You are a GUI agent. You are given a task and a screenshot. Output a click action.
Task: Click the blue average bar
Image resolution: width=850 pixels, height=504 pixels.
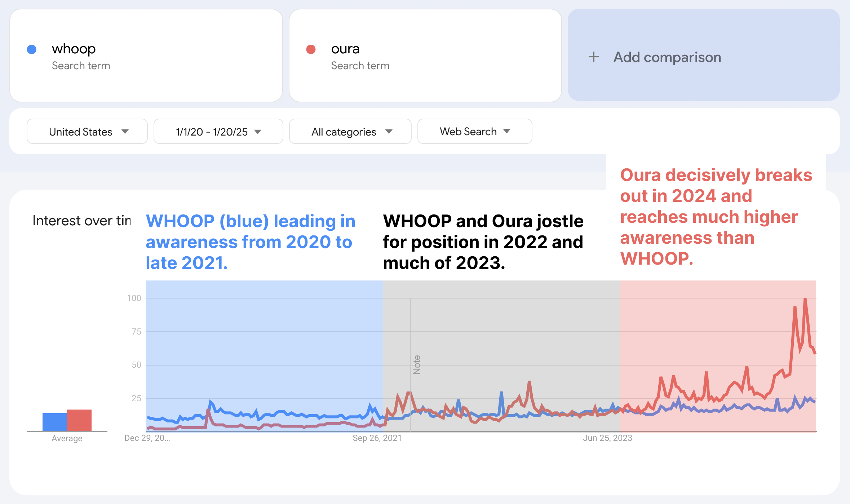tap(54, 422)
